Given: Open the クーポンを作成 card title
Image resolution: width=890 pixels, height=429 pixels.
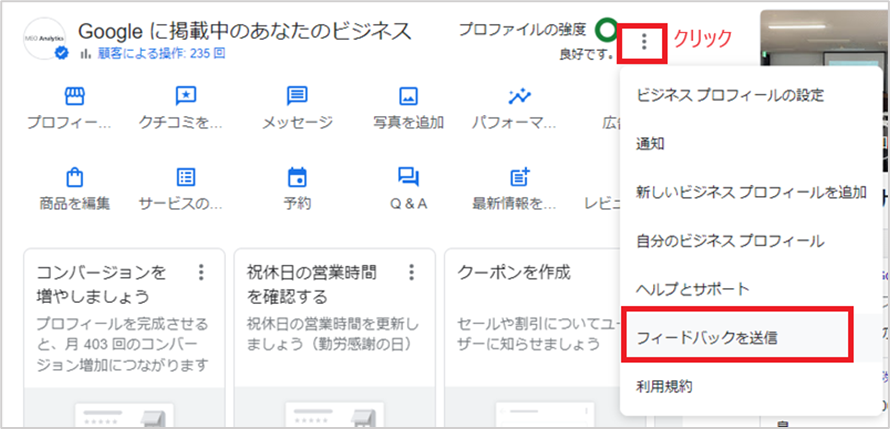Looking at the screenshot, I should pyautogui.click(x=513, y=273).
